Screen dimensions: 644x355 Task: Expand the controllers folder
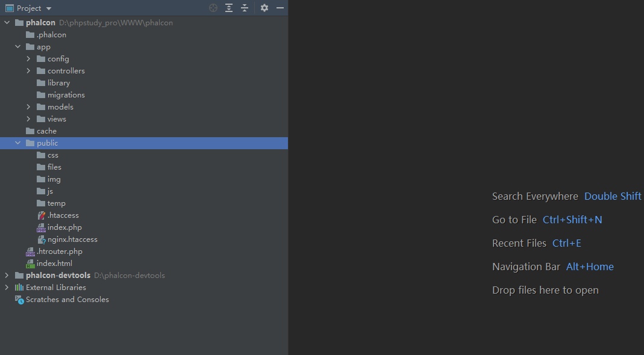(28, 71)
